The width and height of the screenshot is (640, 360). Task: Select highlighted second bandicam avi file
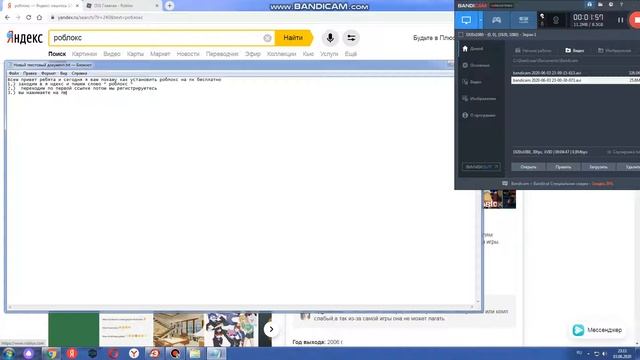coord(576,80)
